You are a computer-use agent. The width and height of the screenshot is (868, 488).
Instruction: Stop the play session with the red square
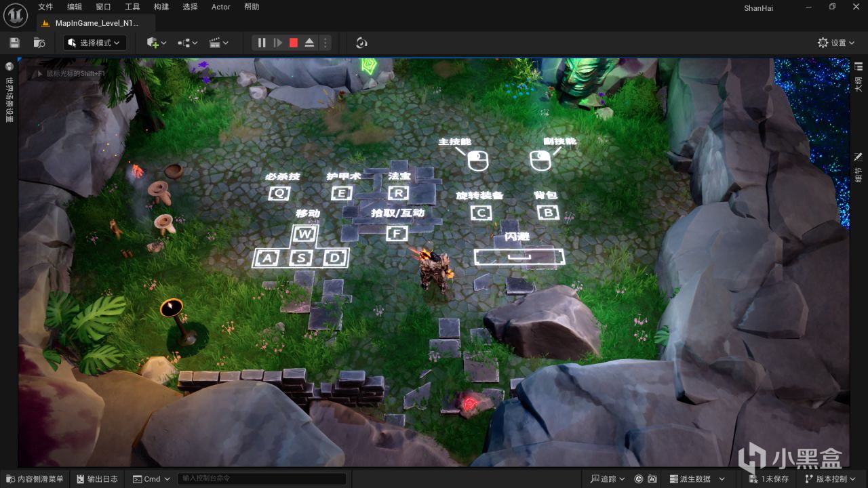pyautogui.click(x=294, y=43)
